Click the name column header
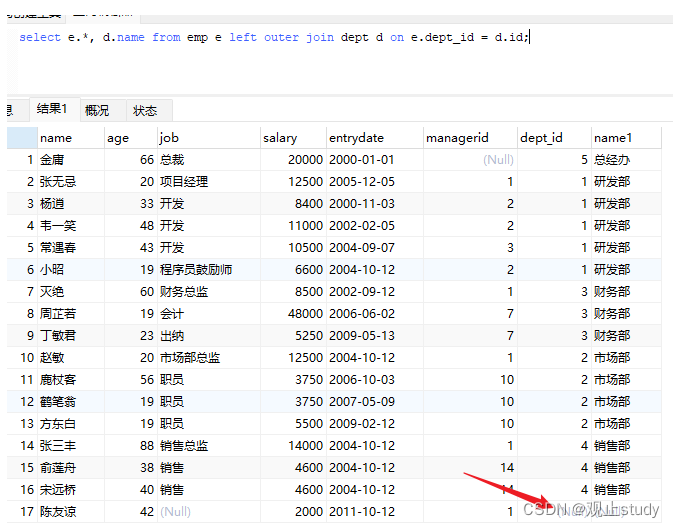This screenshot has width=673, height=529. tap(71, 138)
